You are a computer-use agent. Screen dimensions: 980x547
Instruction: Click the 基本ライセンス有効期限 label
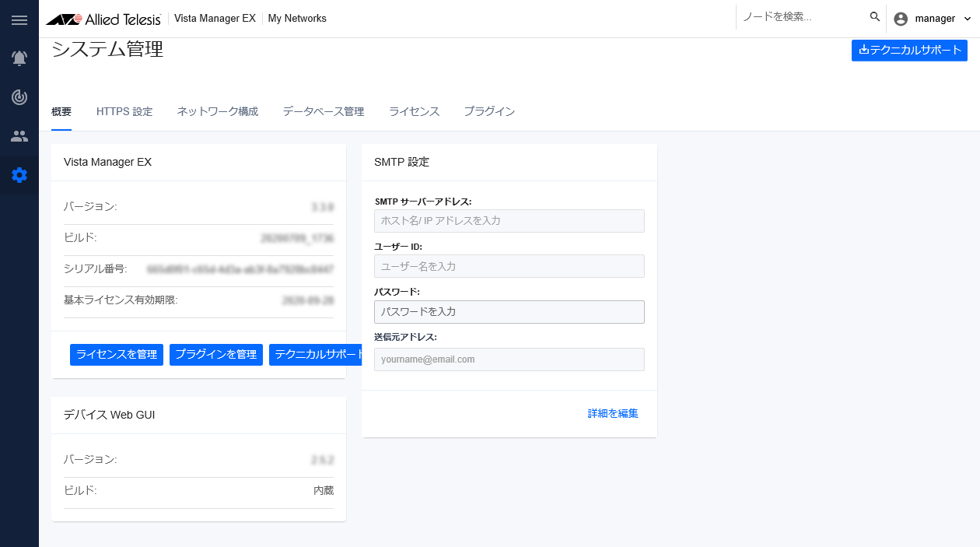[x=121, y=300]
